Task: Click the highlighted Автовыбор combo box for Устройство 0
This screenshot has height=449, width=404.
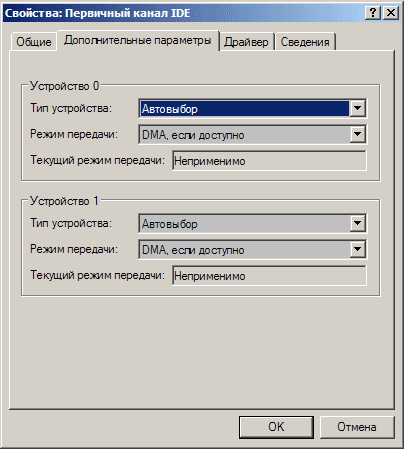Action: tap(252, 108)
